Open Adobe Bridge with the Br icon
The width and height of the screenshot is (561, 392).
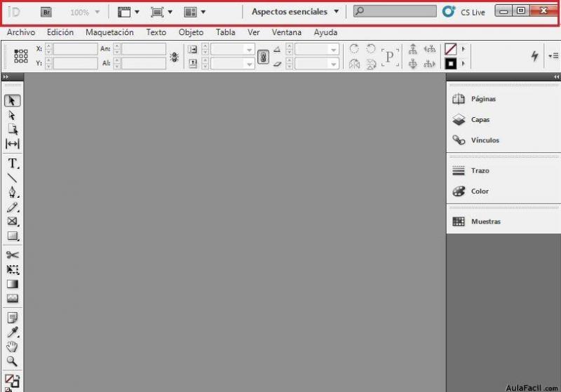46,12
